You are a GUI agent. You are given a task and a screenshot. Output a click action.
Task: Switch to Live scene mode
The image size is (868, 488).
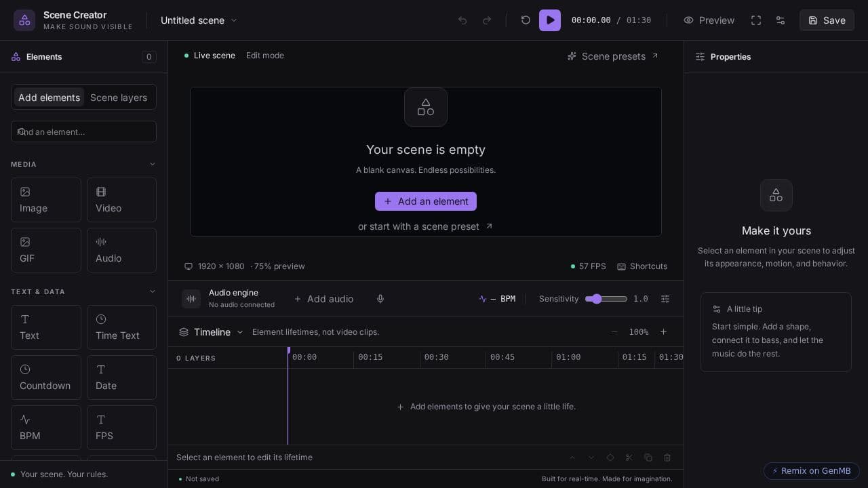click(x=210, y=56)
